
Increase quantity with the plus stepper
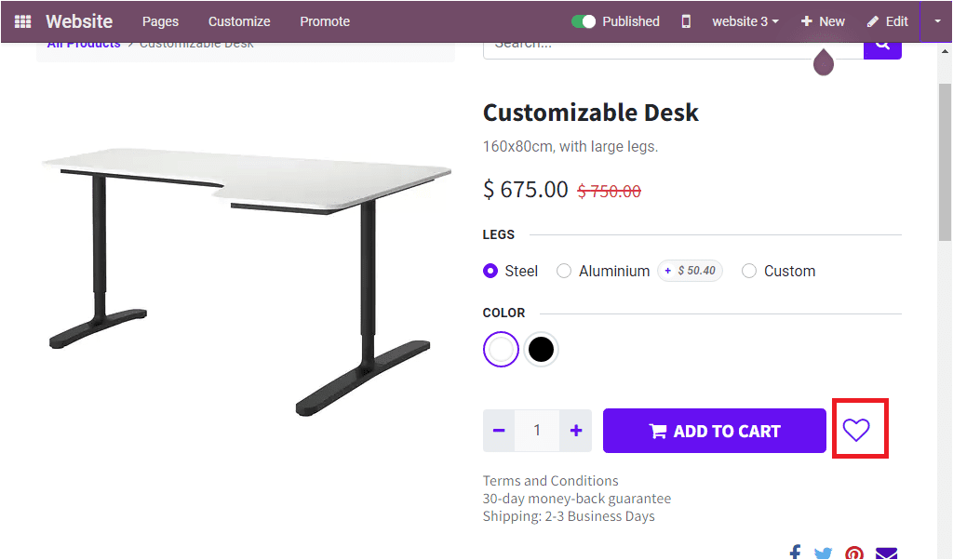[575, 431]
